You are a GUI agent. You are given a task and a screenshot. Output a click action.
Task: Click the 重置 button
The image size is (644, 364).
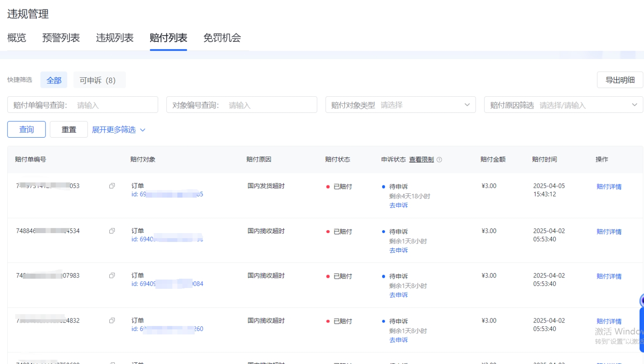coord(68,130)
